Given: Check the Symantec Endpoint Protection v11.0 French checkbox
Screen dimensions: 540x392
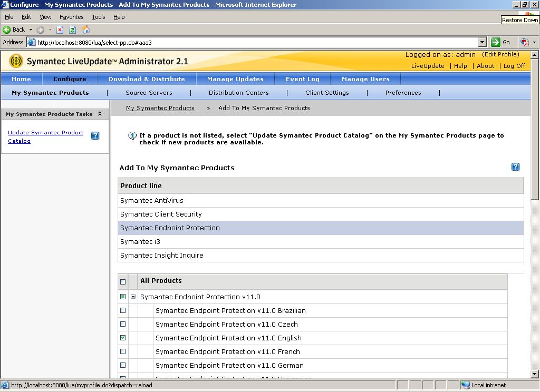Looking at the screenshot, I should (x=123, y=351).
